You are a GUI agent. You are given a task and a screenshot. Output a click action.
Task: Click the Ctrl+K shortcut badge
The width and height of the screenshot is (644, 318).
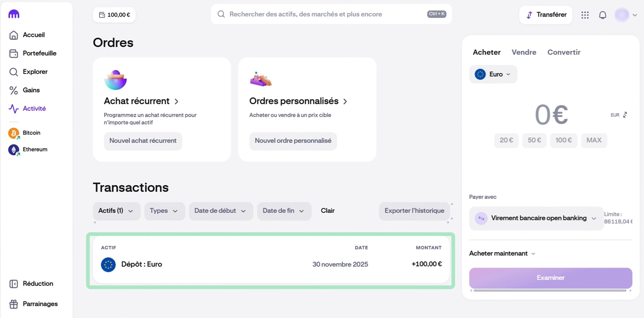[437, 14]
